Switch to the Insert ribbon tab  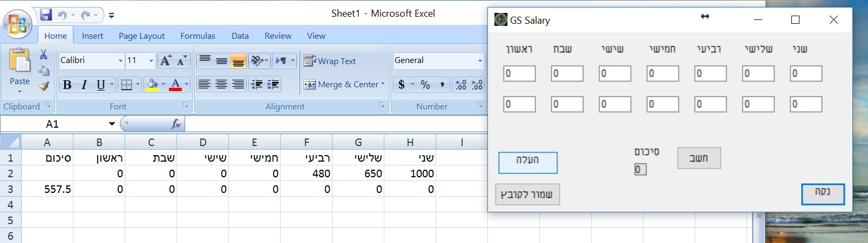tap(92, 36)
